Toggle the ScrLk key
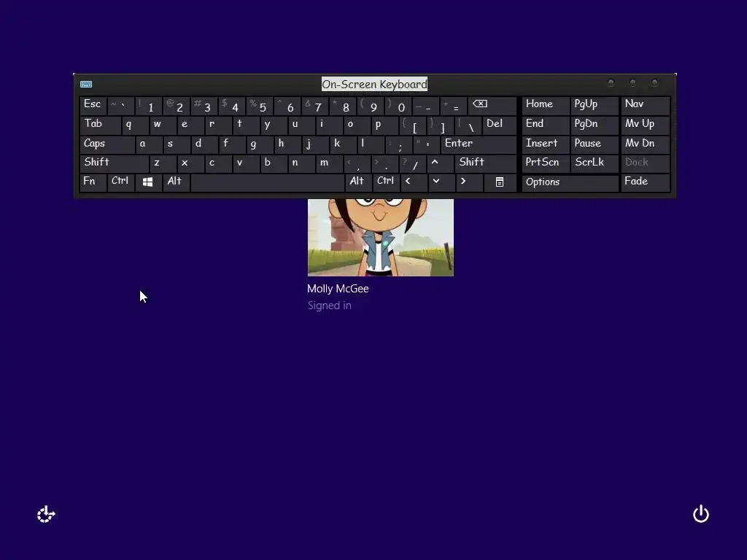Image resolution: width=747 pixels, height=560 pixels. [x=594, y=163]
